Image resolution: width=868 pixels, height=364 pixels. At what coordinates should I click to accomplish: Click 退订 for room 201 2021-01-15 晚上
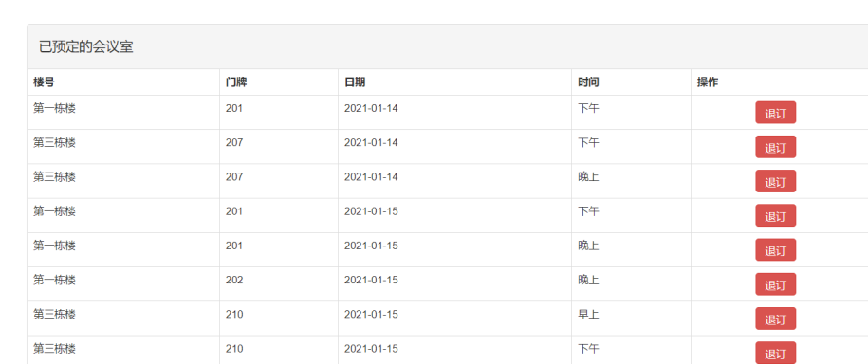[x=775, y=249]
